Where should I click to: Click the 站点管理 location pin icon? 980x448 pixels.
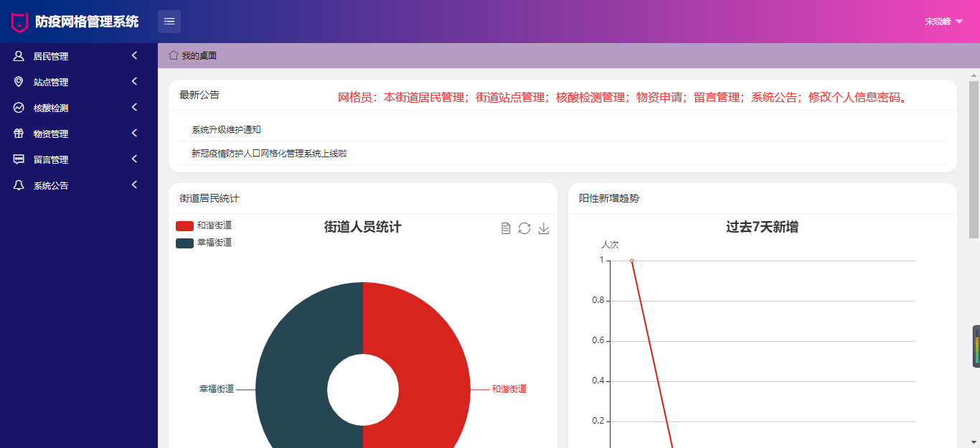[x=19, y=82]
